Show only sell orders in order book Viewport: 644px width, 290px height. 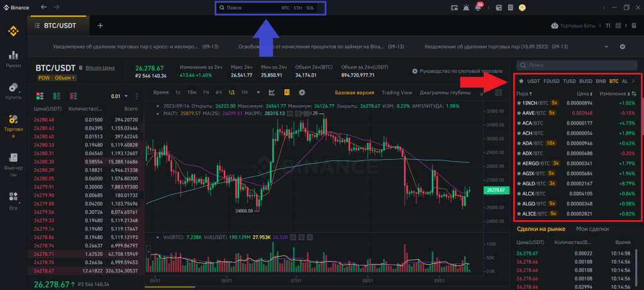click(74, 96)
